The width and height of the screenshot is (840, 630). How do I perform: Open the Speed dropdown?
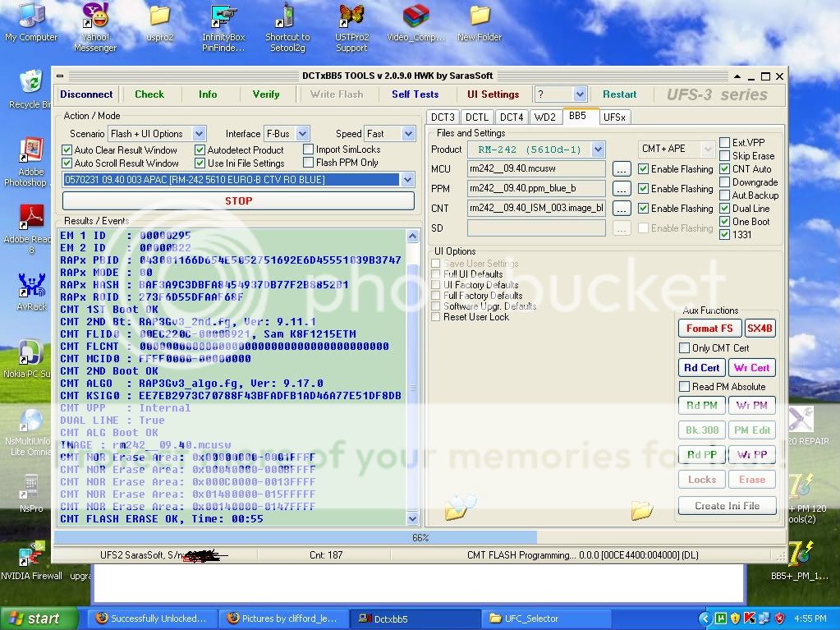point(408,133)
